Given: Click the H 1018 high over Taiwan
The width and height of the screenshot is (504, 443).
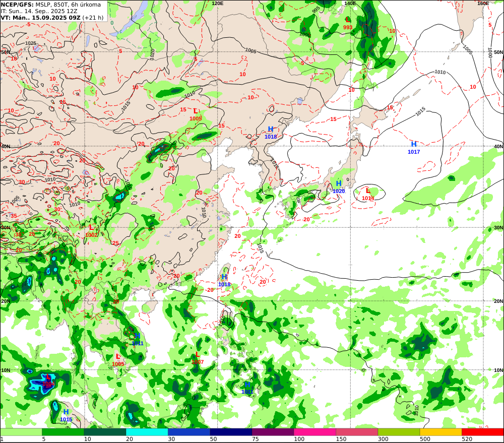Looking at the screenshot, I should pos(224,280).
